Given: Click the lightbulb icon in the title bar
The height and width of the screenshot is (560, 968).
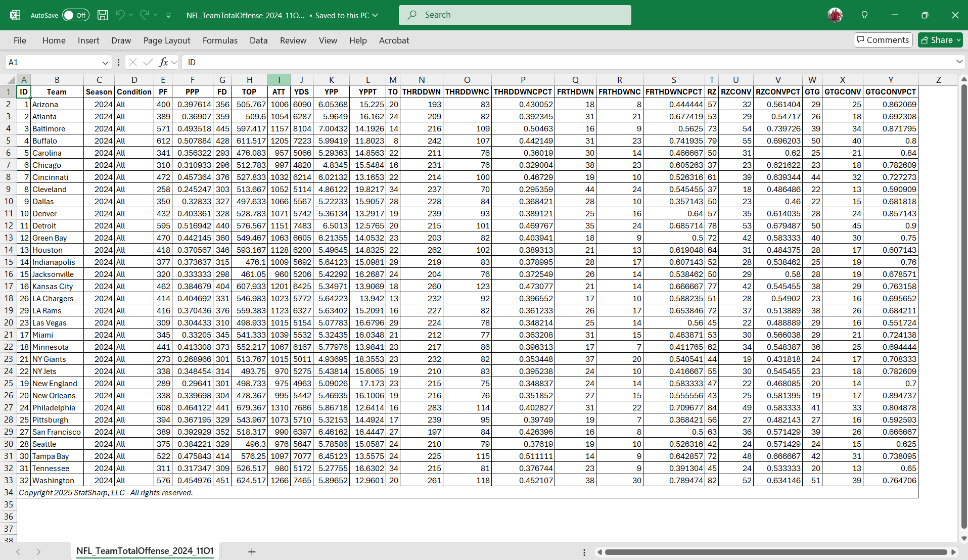Looking at the screenshot, I should point(864,15).
